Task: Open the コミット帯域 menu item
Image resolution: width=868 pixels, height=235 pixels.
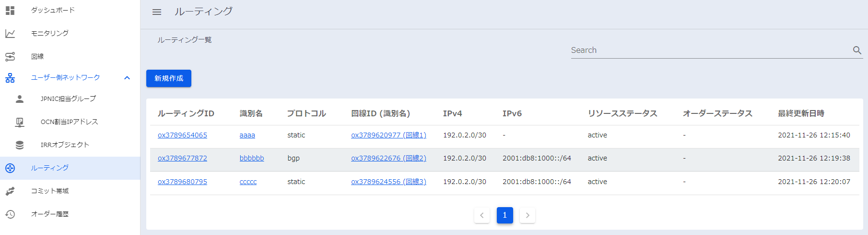Action: coord(50,191)
